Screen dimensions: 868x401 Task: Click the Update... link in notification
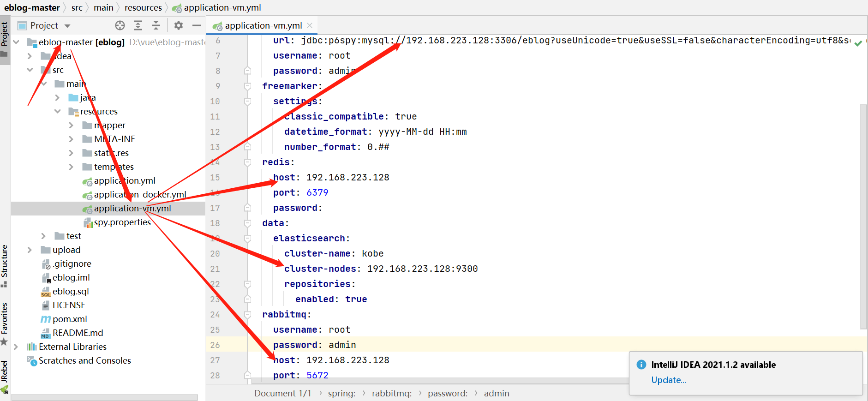[669, 380]
